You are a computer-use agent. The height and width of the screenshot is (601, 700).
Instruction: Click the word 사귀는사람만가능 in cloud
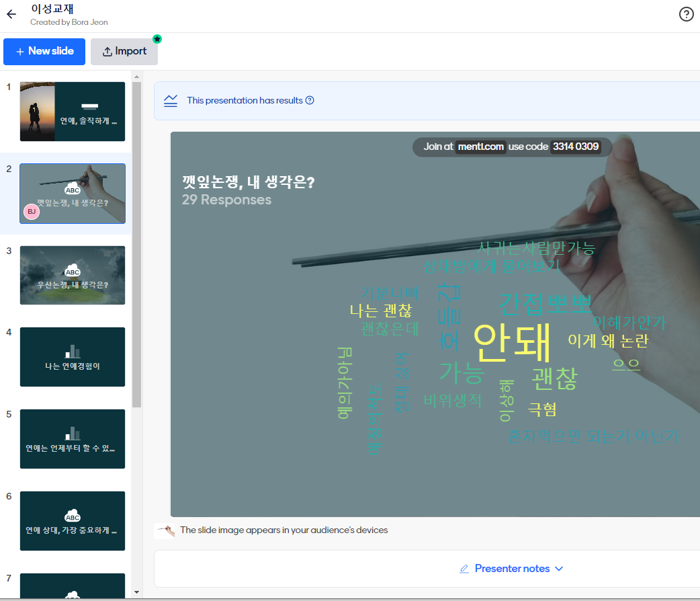[x=537, y=247]
